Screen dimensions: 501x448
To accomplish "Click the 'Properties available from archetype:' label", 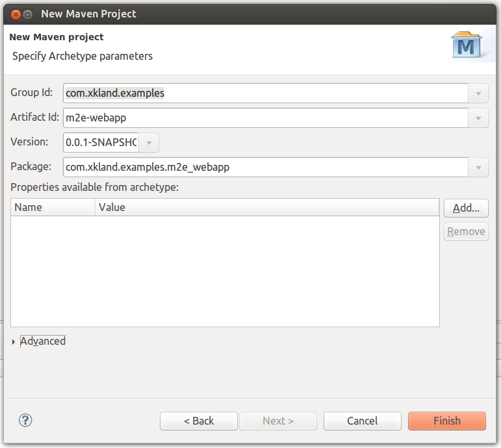I will coord(95,187).
